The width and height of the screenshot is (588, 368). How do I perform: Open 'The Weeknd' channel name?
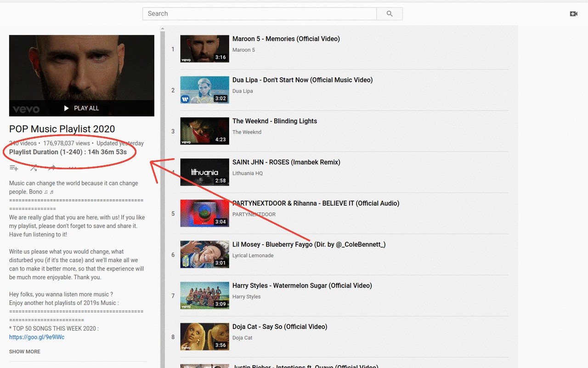(247, 132)
